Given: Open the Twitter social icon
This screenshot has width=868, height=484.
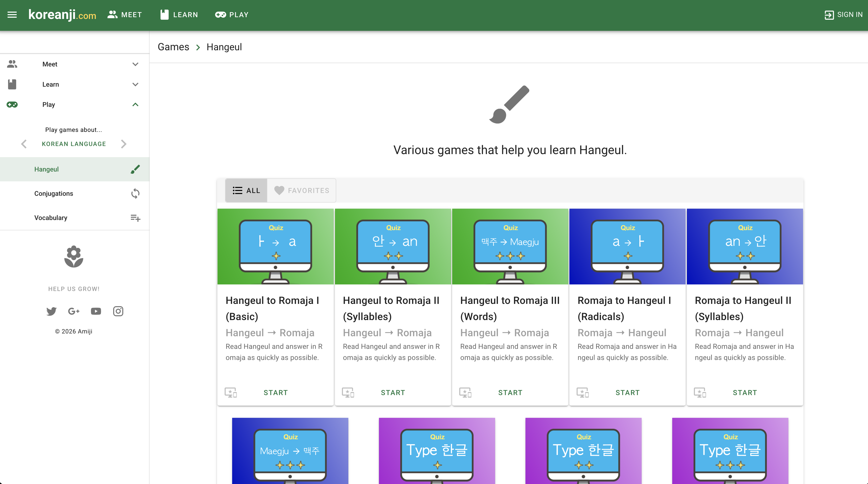Looking at the screenshot, I should 51,311.
